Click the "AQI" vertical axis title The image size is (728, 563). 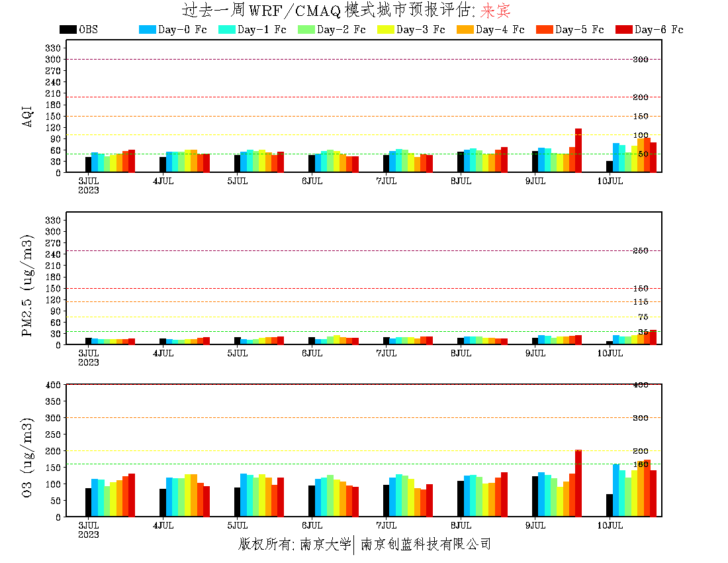(27, 116)
